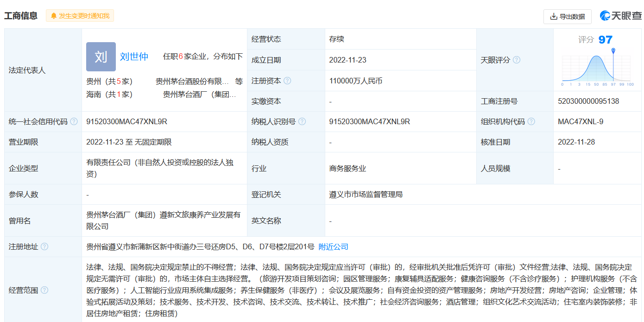Click the help icon next to 组织机构代码

point(531,121)
